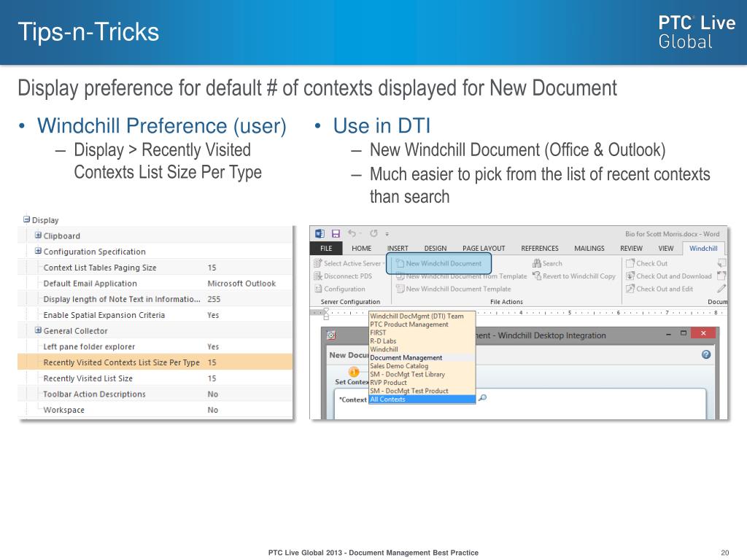Select 'PTC Product Management' in context list
747x560 pixels.
(422, 324)
